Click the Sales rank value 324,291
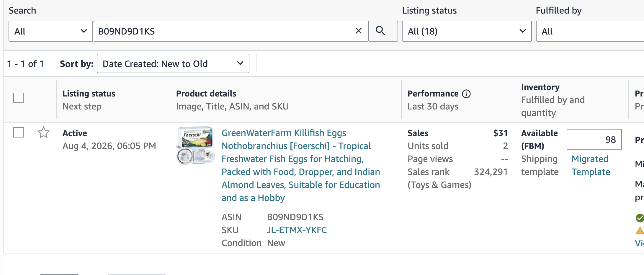The height and width of the screenshot is (275, 644). coord(491,172)
